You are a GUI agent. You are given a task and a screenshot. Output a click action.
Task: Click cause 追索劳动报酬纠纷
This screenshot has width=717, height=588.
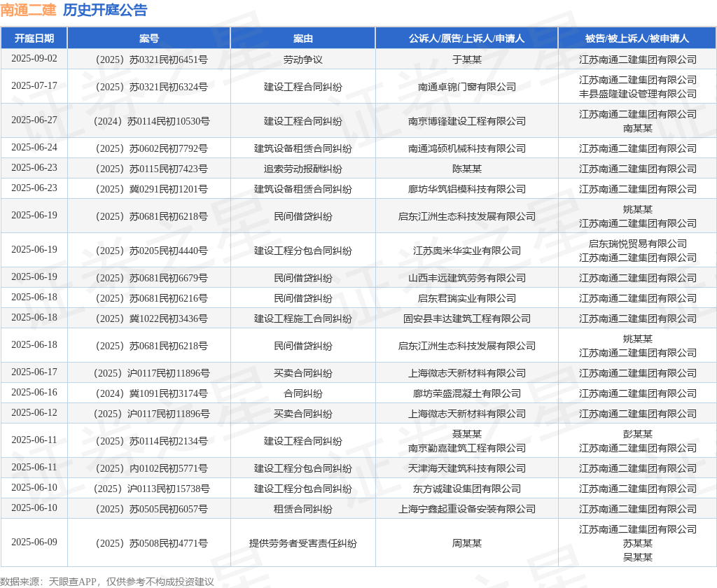click(302, 169)
